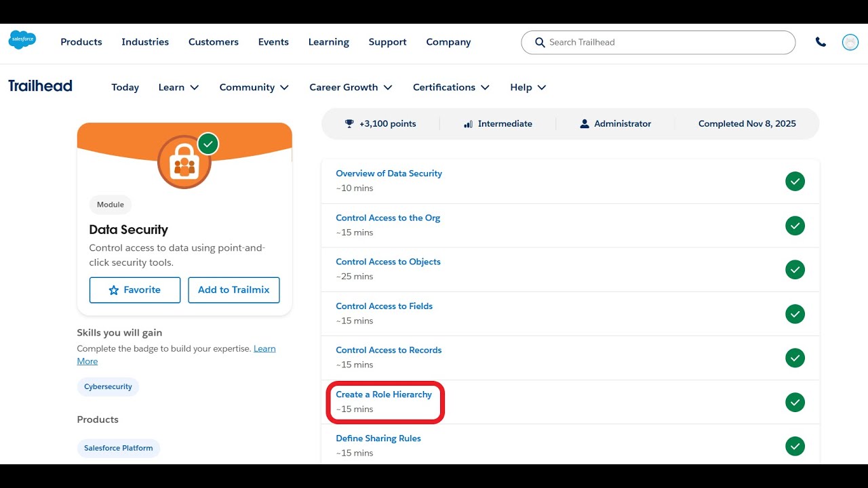This screenshot has height=488, width=868.
Task: Open the Company menu
Action: [x=448, y=42]
